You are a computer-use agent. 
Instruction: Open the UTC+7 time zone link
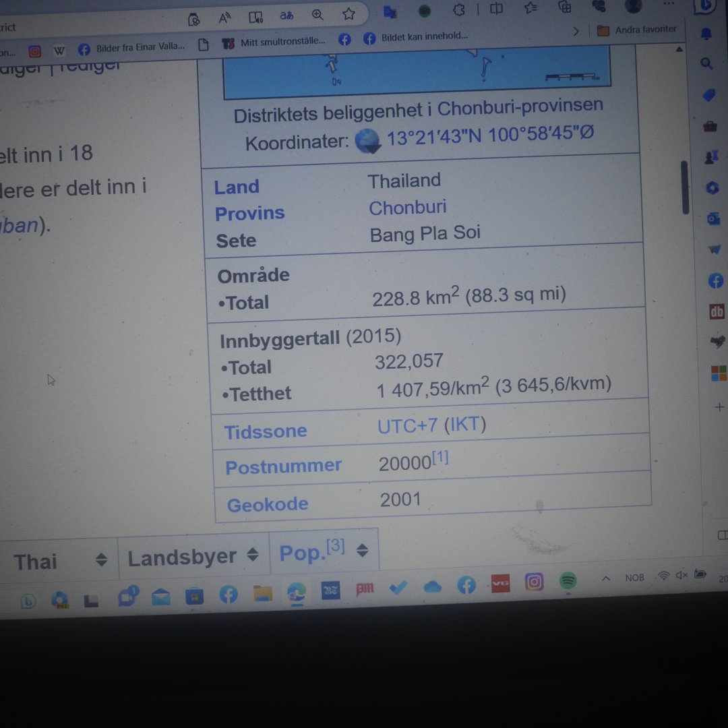click(407, 426)
